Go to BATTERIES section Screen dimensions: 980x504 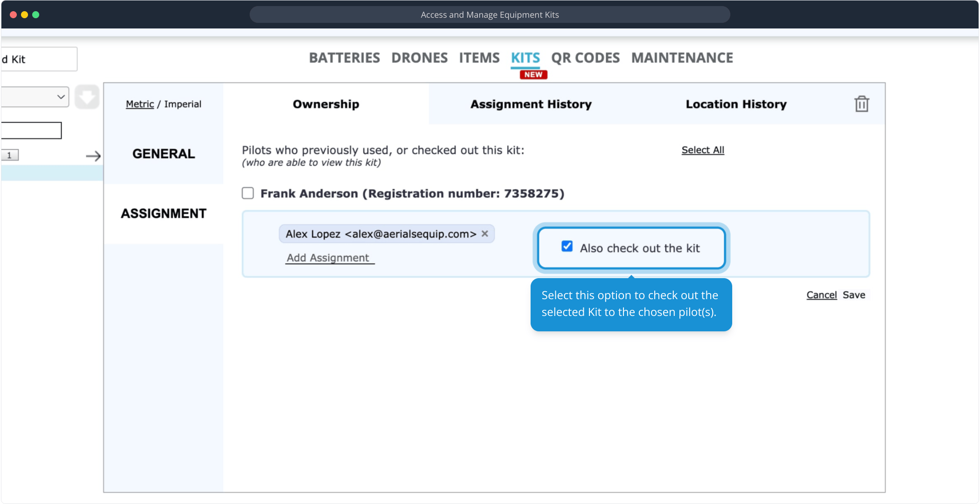(x=344, y=58)
